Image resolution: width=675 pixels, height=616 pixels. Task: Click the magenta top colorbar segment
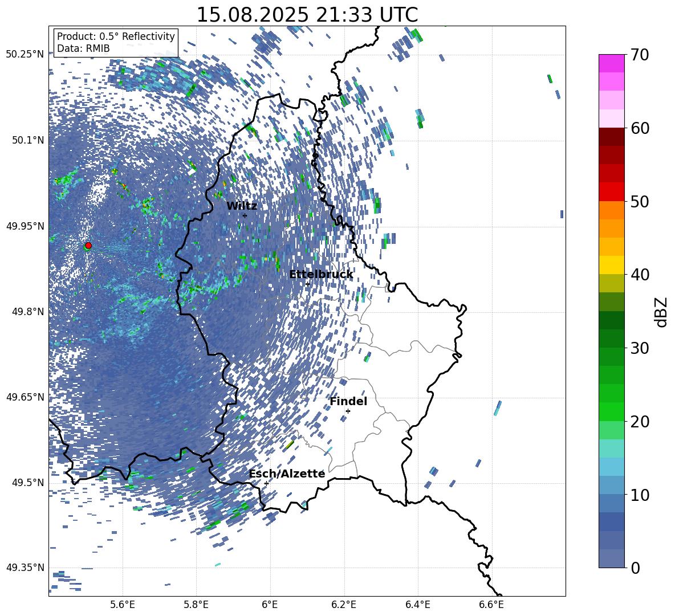[611, 63]
